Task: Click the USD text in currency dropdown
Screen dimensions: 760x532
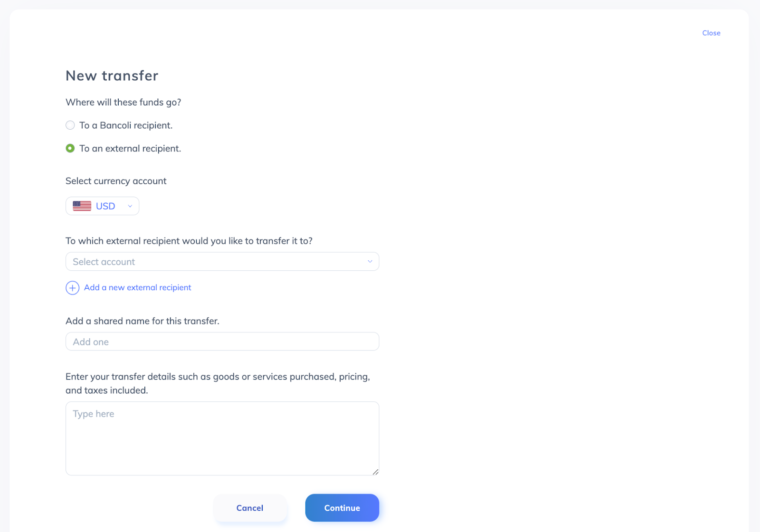Action: (105, 206)
